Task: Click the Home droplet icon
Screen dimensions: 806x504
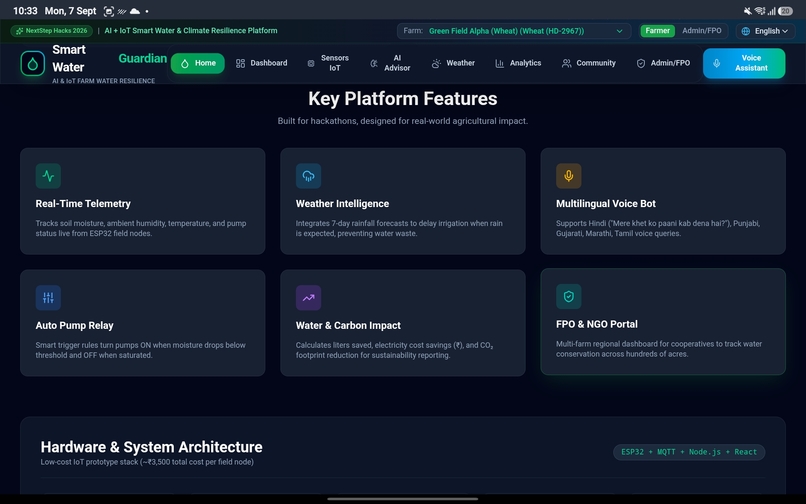Action: [185, 63]
